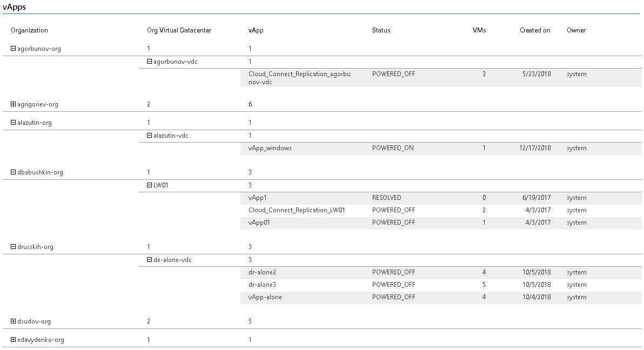Viewport: 644px width, 350px height.
Task: Expand the dsudov-org organization row
Action: point(14,321)
